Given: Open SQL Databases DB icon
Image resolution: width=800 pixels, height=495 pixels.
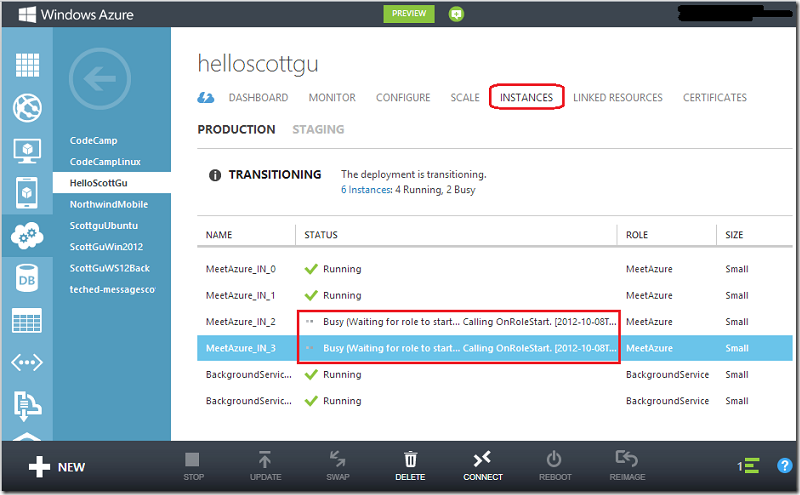Looking at the screenshot, I should pyautogui.click(x=27, y=278).
